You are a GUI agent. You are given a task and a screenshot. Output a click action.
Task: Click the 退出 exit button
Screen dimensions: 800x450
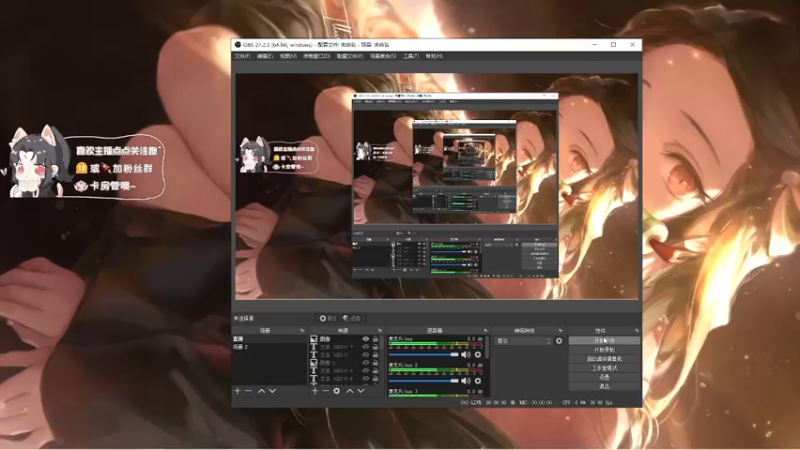(x=604, y=386)
